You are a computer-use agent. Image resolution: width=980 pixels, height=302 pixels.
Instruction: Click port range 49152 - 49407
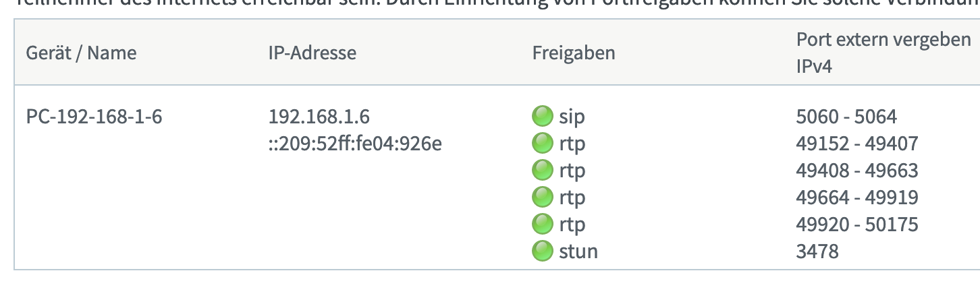pos(857,144)
